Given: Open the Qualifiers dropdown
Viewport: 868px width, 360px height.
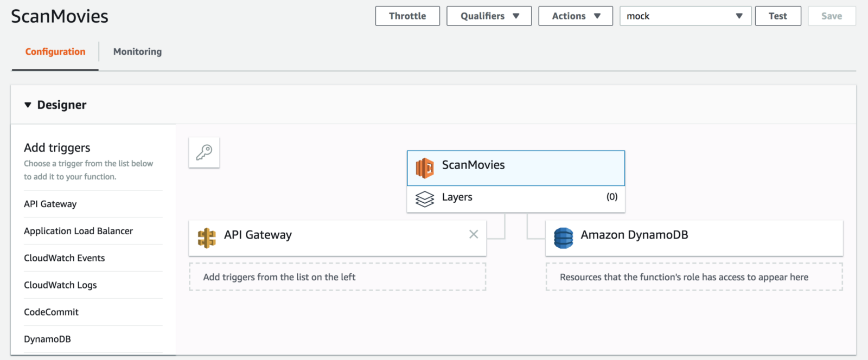Looking at the screenshot, I should pyautogui.click(x=489, y=16).
